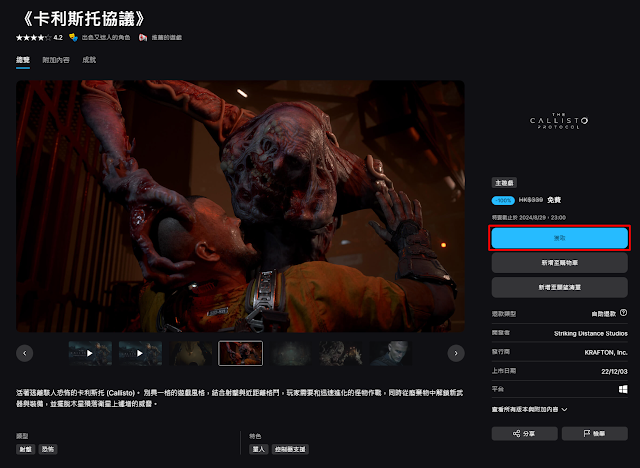The height and width of the screenshot is (468, 640).
Task: Click 新增至購物車 add to cart button
Action: coord(559,263)
